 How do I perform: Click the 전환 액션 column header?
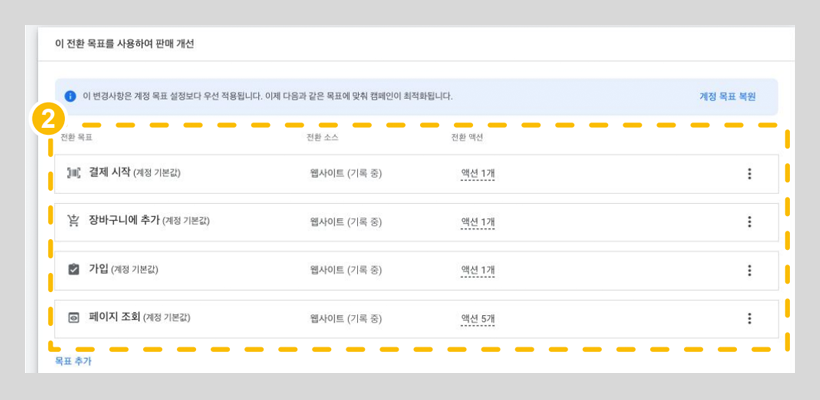click(466, 137)
